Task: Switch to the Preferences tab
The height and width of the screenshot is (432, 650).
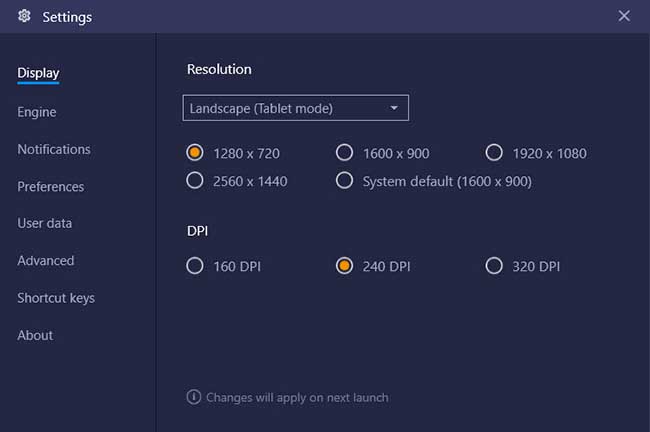Action: pos(51,187)
